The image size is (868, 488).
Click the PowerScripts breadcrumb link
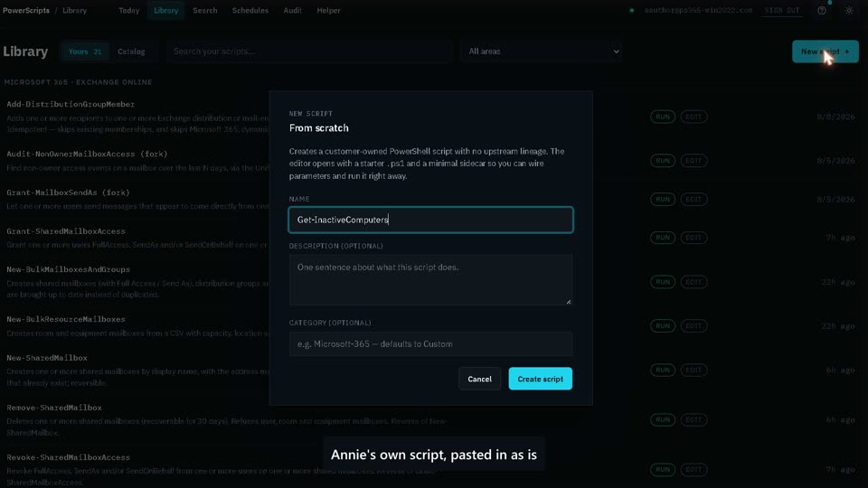pyautogui.click(x=26, y=11)
